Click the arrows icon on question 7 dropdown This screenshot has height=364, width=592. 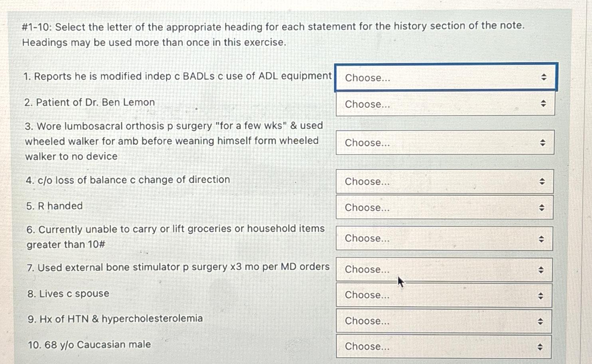coord(540,270)
